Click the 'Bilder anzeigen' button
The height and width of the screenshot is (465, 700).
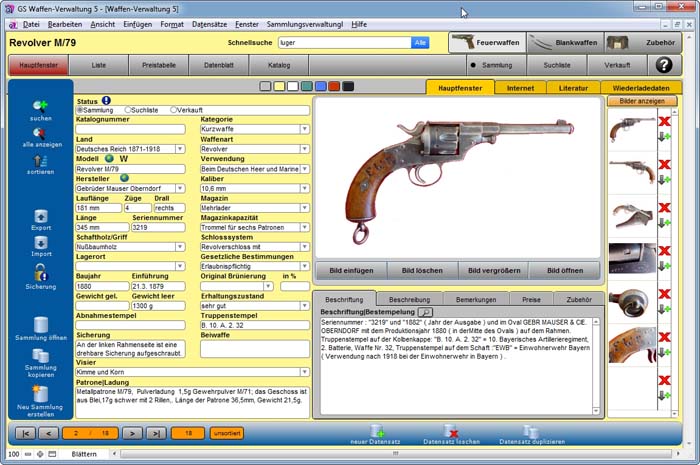[x=640, y=102]
